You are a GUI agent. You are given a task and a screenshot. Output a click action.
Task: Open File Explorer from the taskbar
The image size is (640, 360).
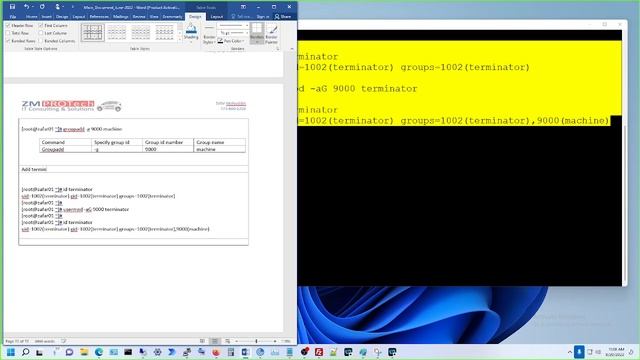point(84,352)
